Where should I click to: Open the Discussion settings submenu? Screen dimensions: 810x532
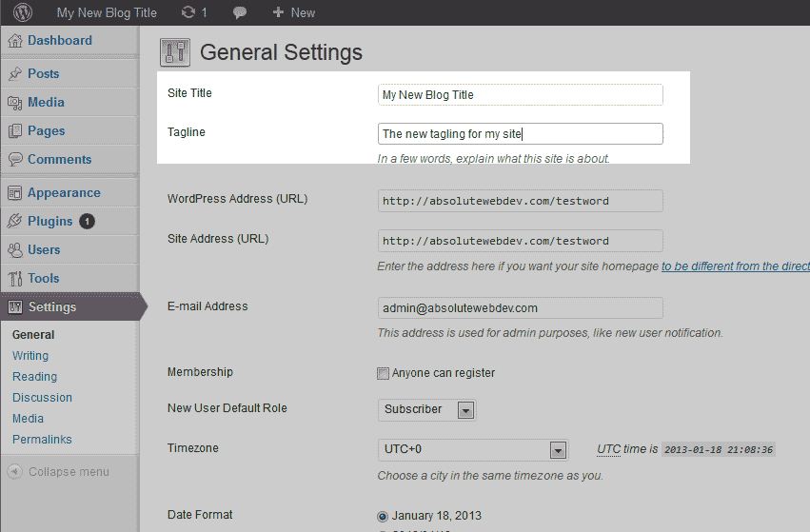(43, 398)
